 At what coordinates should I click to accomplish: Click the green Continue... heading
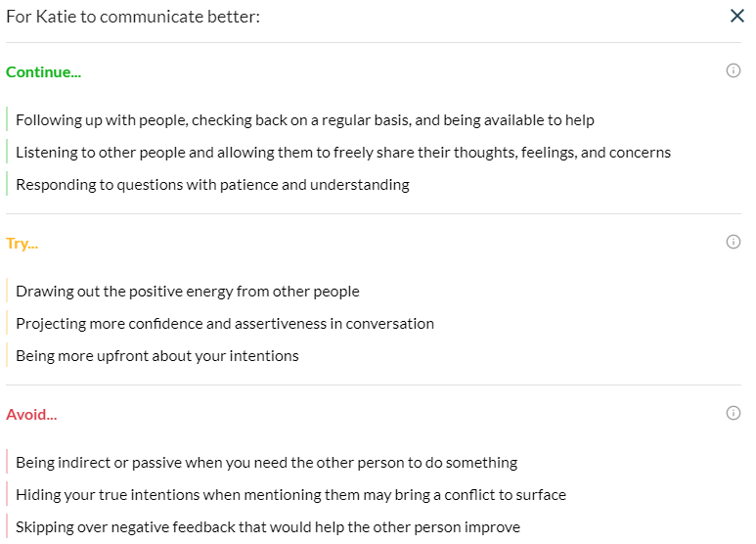click(43, 72)
